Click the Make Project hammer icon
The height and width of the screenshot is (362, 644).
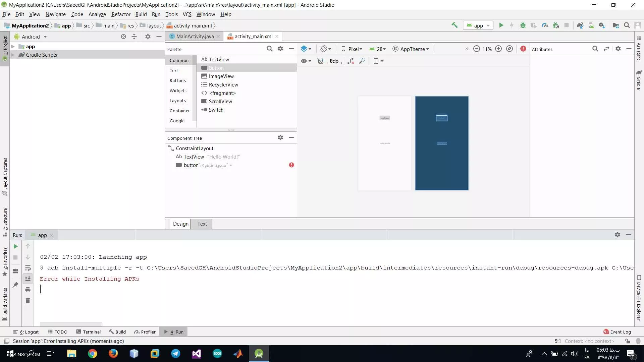coord(454,25)
